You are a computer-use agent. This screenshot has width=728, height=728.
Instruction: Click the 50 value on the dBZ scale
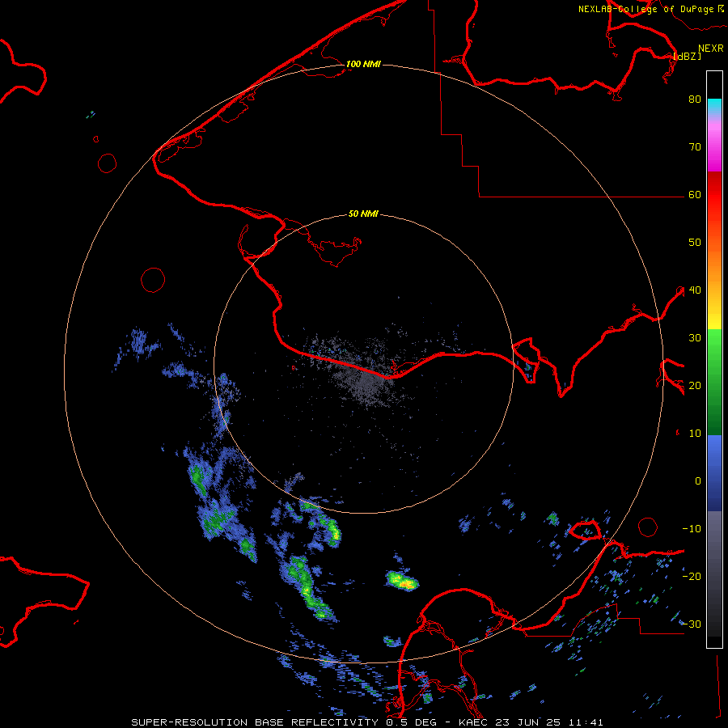click(695, 243)
